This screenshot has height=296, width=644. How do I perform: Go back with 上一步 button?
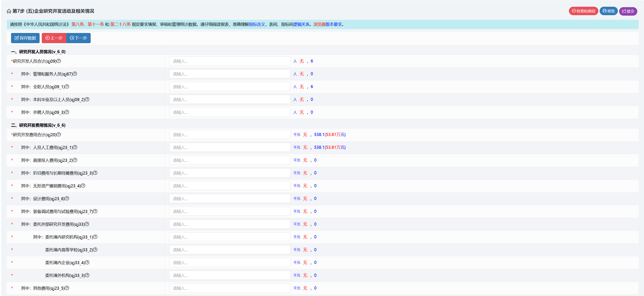point(54,38)
